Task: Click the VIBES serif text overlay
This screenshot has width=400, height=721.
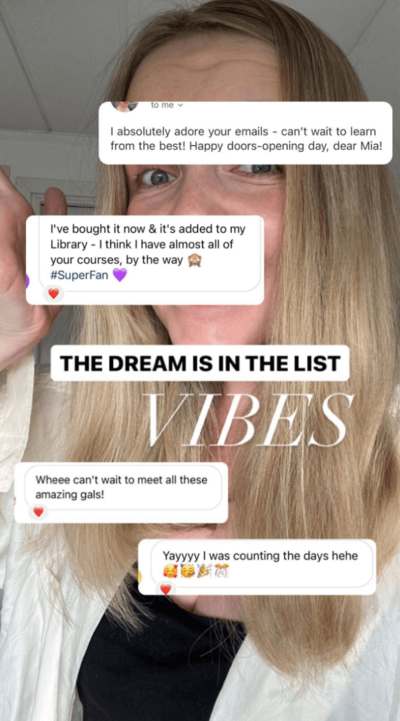Action: pyautogui.click(x=247, y=420)
